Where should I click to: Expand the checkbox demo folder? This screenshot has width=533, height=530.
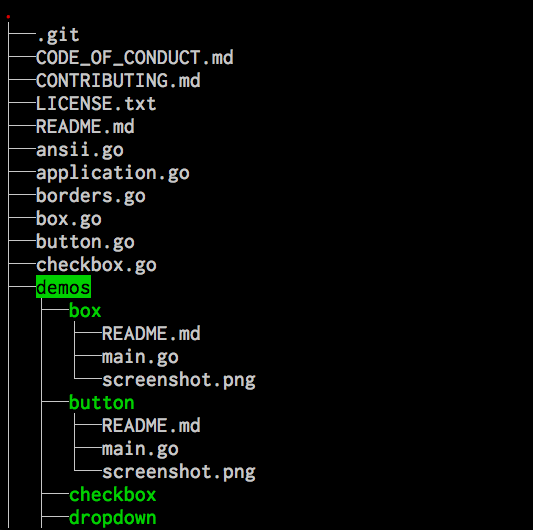113,494
